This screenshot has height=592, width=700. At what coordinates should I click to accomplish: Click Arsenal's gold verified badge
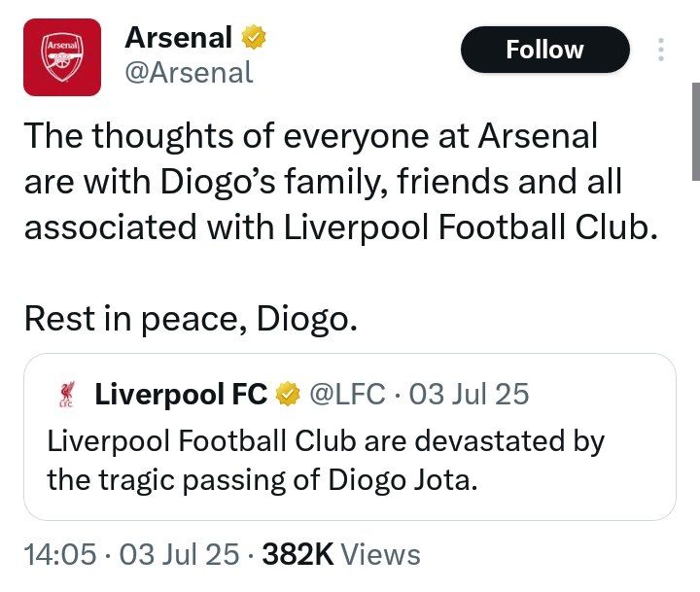click(x=254, y=39)
